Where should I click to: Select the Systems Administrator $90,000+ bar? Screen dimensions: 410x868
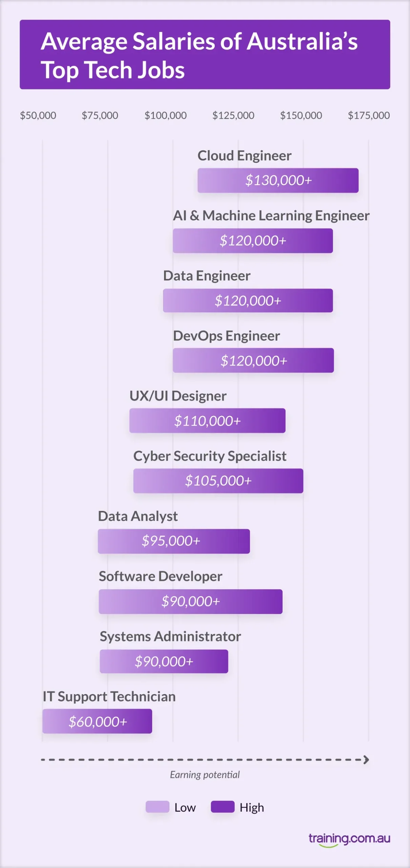pyautogui.click(x=164, y=662)
